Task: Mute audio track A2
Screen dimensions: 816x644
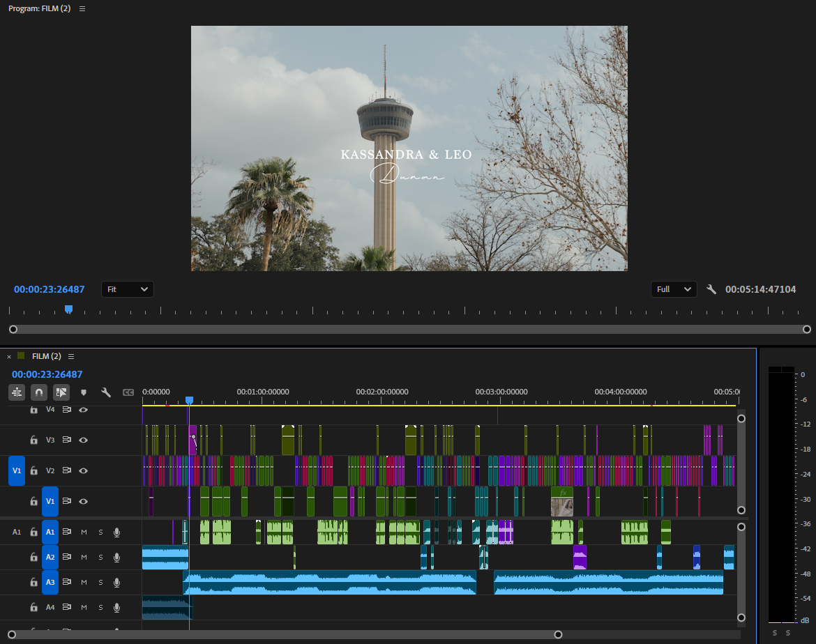Action: point(83,557)
